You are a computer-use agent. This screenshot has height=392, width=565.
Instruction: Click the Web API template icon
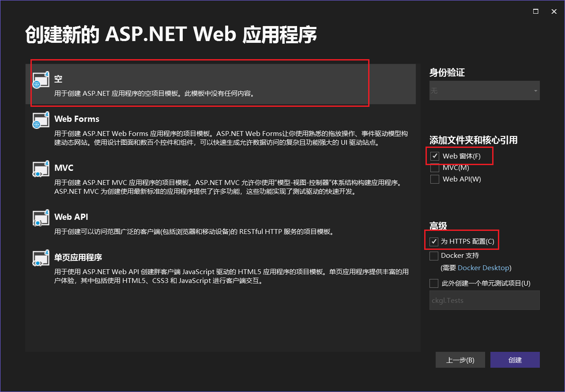(40, 218)
